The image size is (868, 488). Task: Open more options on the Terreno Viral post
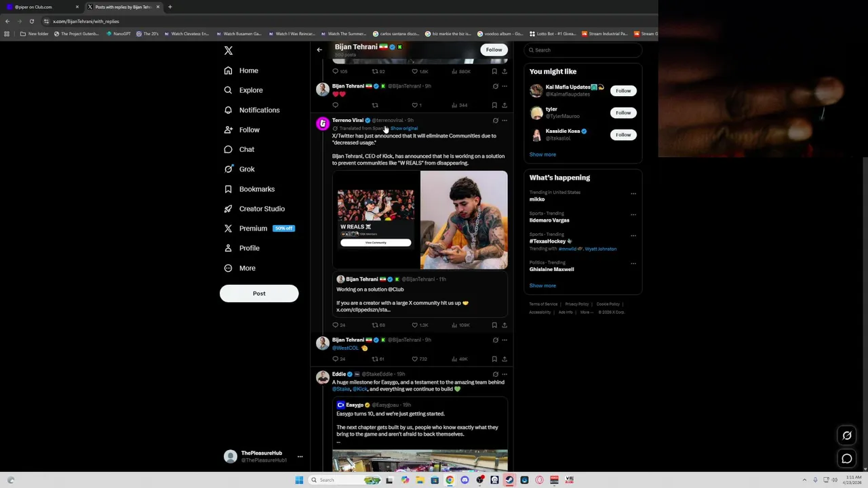[504, 121]
